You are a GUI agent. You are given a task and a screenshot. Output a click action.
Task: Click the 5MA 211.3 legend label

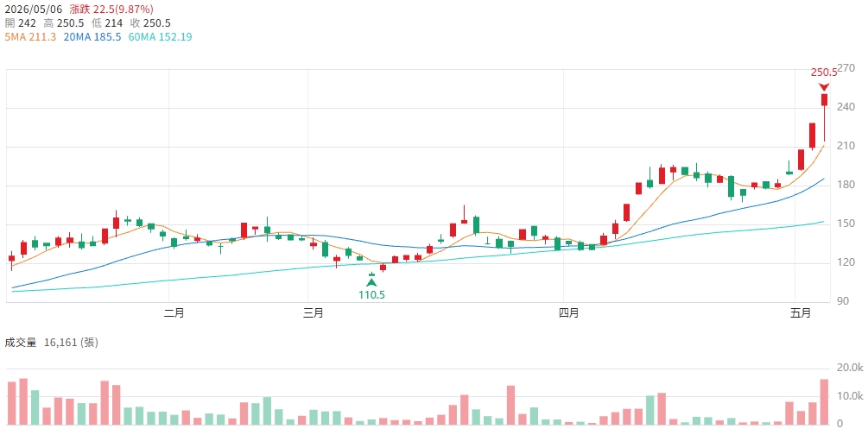coord(30,37)
